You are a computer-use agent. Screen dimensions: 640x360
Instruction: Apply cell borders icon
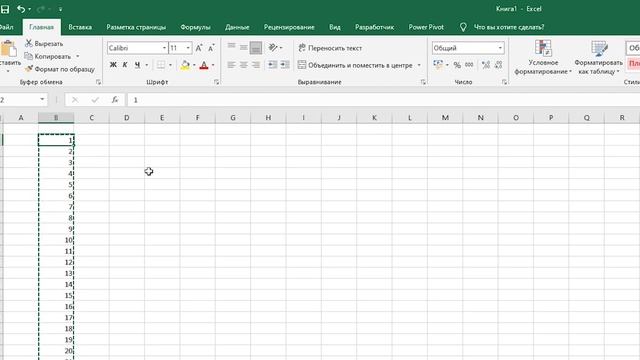(x=161, y=65)
